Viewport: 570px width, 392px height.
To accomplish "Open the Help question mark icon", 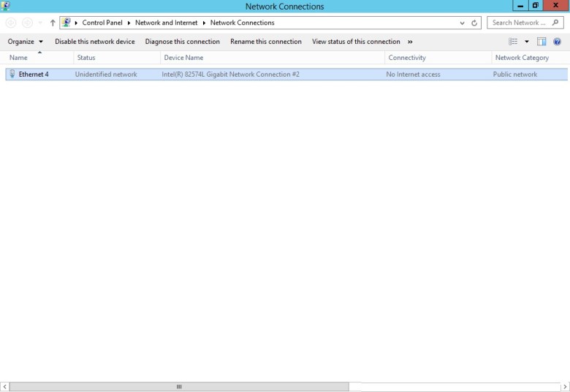I will (558, 42).
